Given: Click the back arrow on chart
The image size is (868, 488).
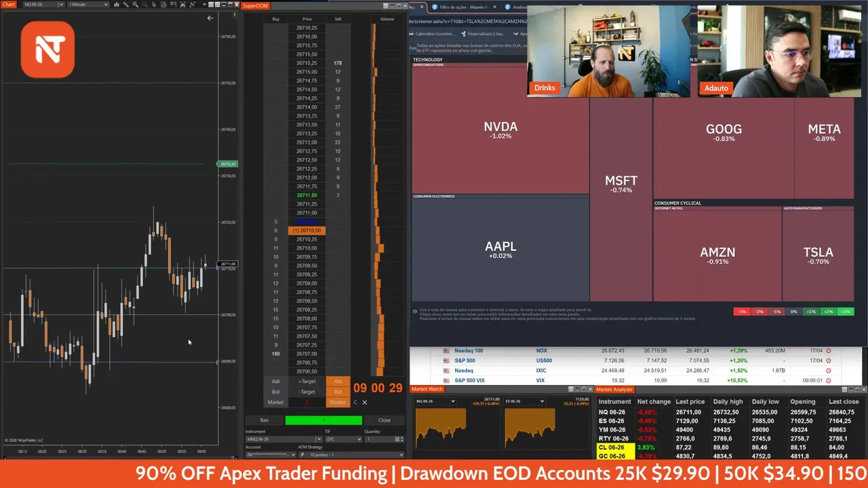Looking at the screenshot, I should coord(210,18).
